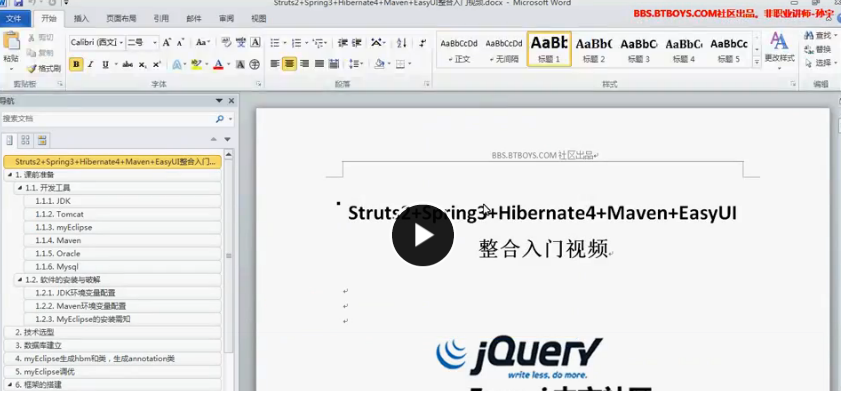Collapse the 1.2. 软件的安装与破解 heading
This screenshot has width=841, height=414.
click(20, 280)
